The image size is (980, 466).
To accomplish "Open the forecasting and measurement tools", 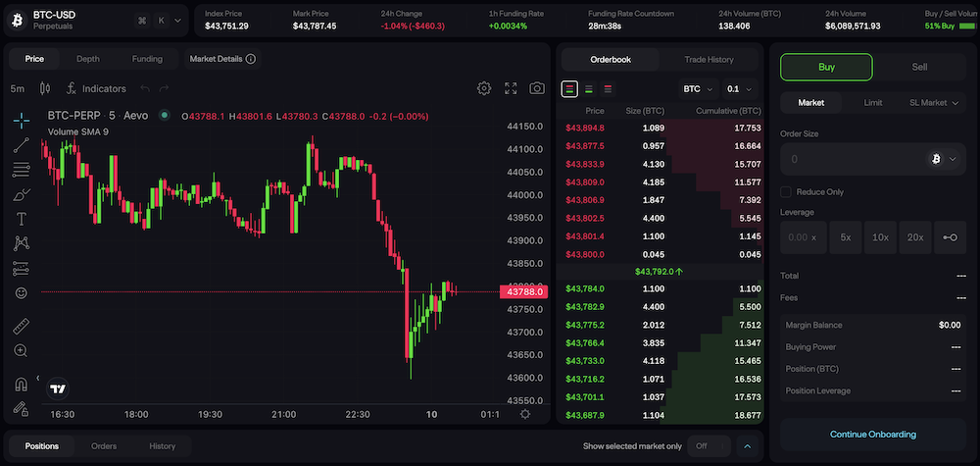I will point(22,269).
